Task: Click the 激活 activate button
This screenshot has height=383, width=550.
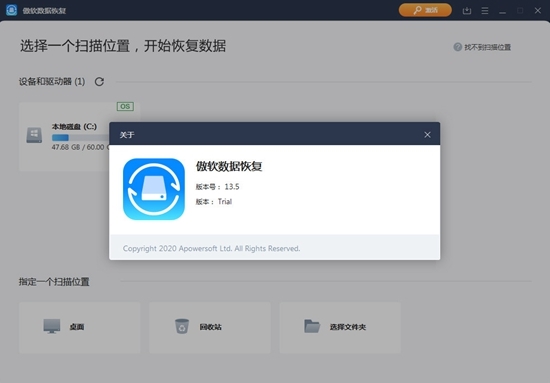Action: [x=425, y=10]
